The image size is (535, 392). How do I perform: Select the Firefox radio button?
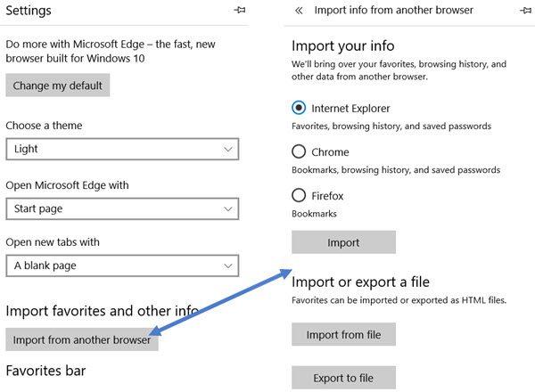coord(299,195)
